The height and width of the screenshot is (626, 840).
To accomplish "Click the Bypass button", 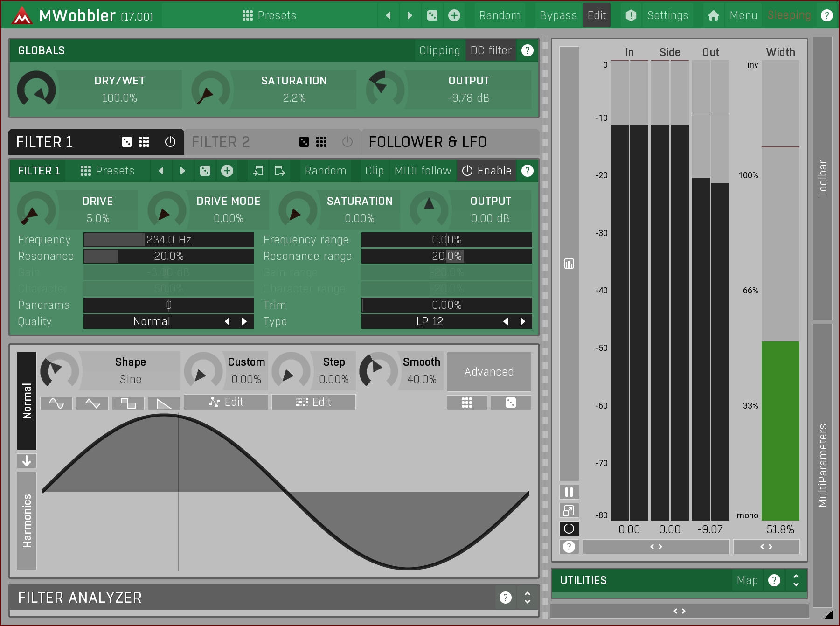I will tap(558, 15).
